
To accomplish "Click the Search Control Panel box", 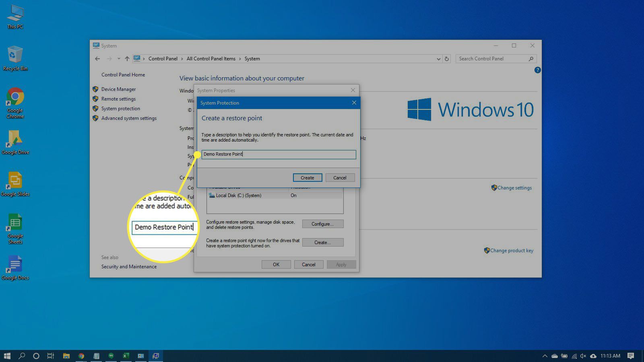I will pos(496,59).
